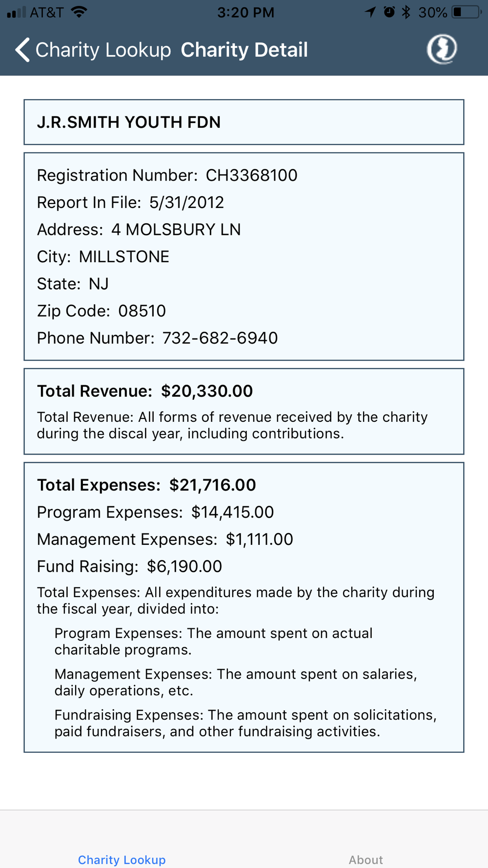The width and height of the screenshot is (488, 868).
Task: Tap the Bluetooth status icon
Action: (406, 12)
